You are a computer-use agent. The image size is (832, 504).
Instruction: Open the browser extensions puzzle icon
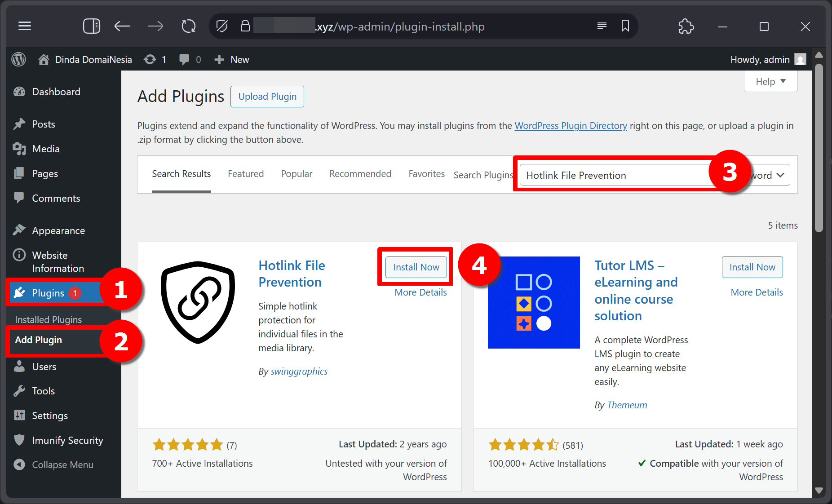(686, 26)
